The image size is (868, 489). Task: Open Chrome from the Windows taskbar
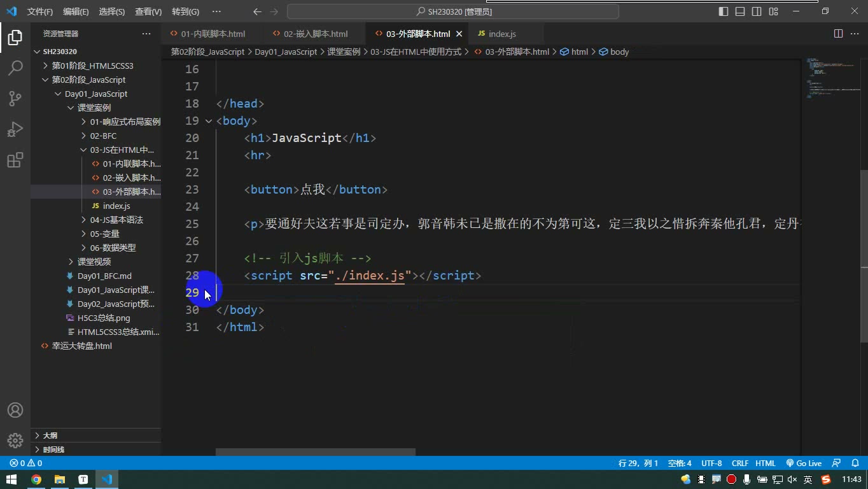(36, 479)
